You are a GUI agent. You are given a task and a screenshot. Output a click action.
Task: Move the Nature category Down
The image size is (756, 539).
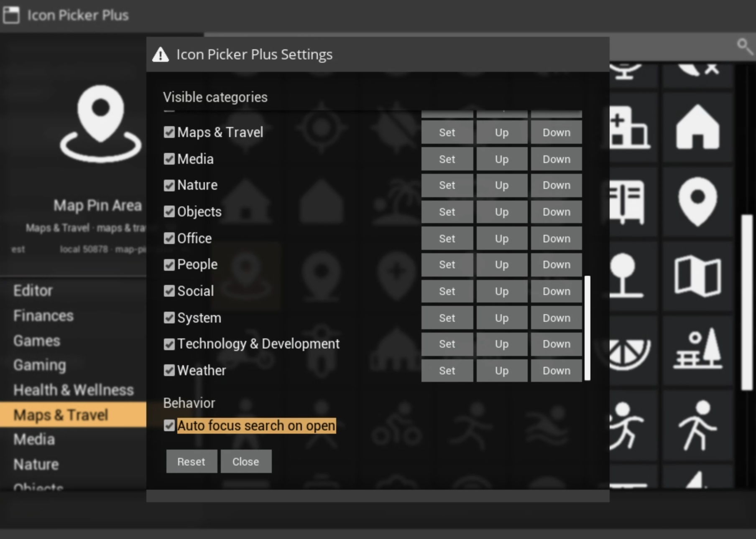[x=557, y=185]
